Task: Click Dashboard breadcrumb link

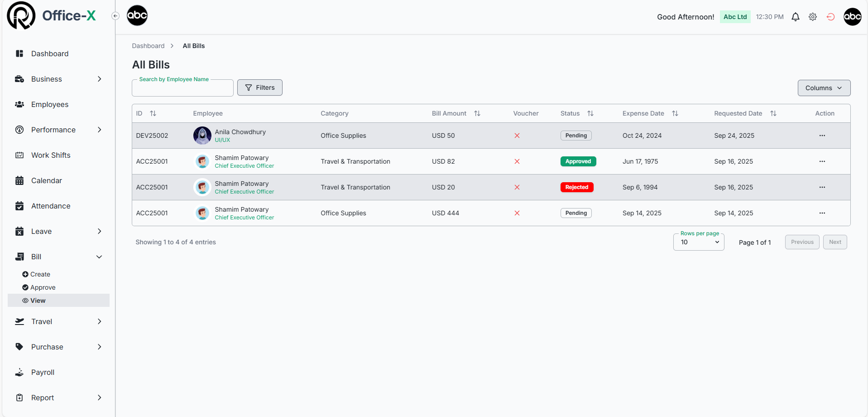Action: (148, 46)
